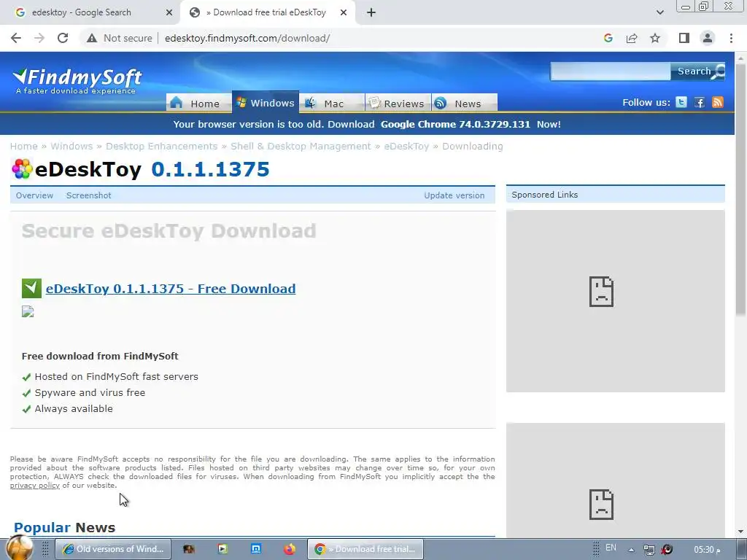Click Home in the breadcrumb

(24, 146)
